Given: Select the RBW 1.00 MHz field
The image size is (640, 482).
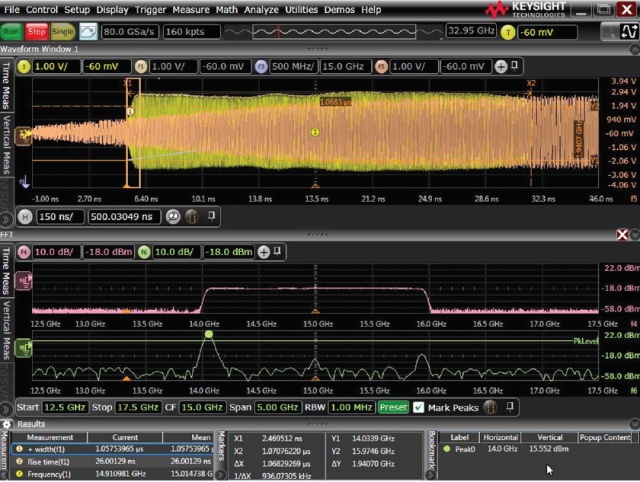Looking at the screenshot, I should click(352, 407).
